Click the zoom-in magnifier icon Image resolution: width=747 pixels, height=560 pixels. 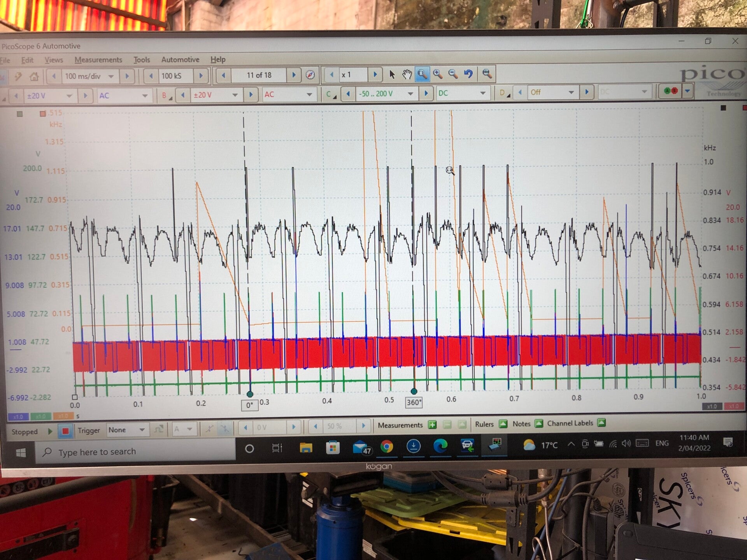click(438, 74)
